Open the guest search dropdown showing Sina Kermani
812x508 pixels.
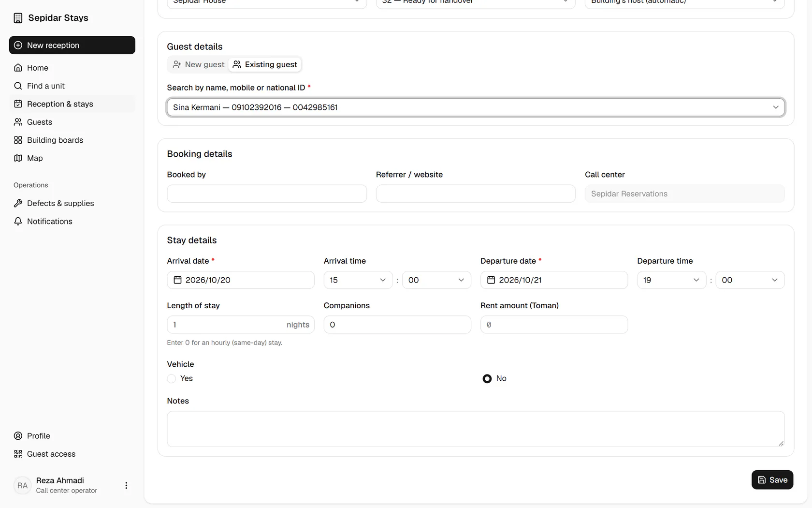pos(476,107)
